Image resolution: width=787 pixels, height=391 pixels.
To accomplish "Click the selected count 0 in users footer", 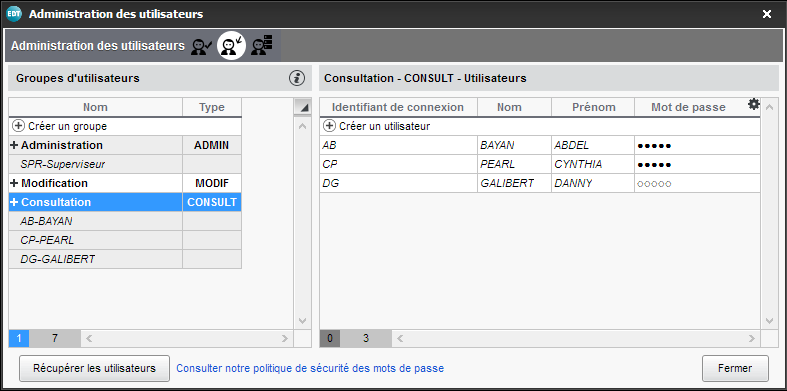I will tap(330, 338).
